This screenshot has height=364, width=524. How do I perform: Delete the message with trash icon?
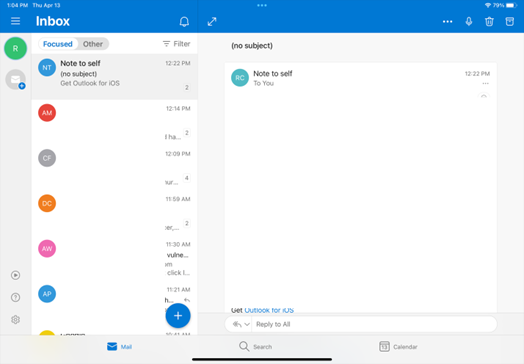pyautogui.click(x=489, y=22)
